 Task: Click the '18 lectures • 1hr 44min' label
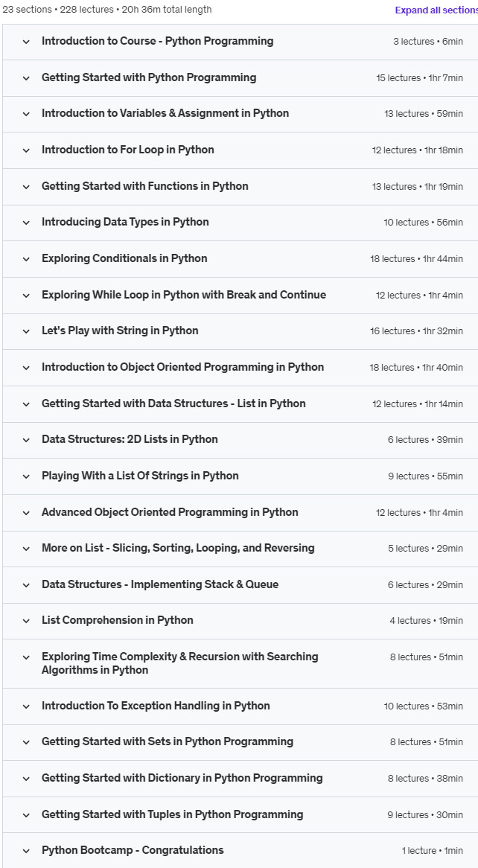pos(416,259)
